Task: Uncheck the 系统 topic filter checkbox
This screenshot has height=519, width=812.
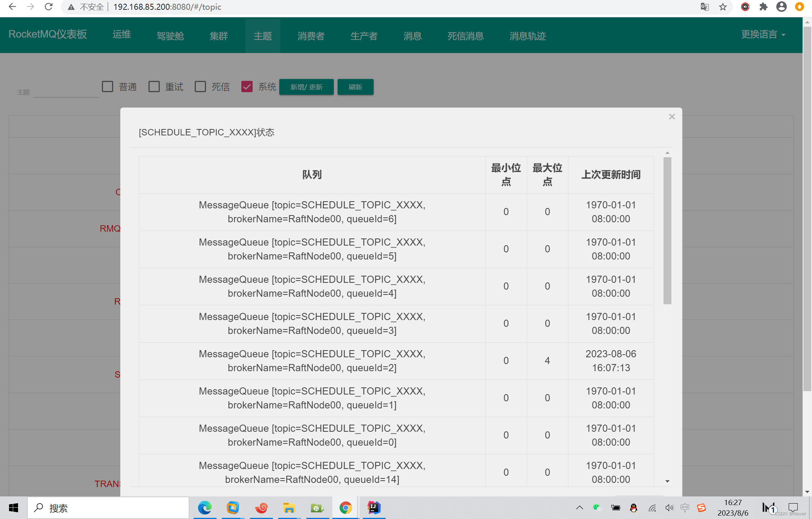Action: 247,86
